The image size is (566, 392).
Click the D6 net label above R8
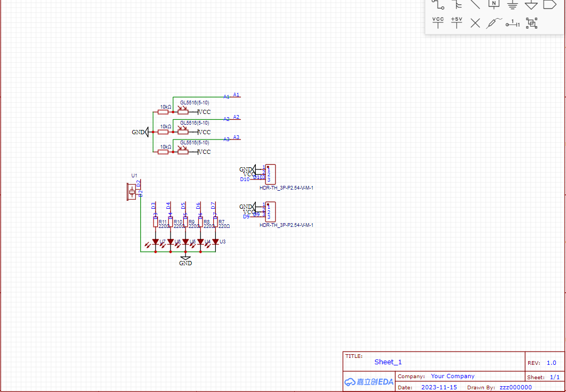[198, 206]
